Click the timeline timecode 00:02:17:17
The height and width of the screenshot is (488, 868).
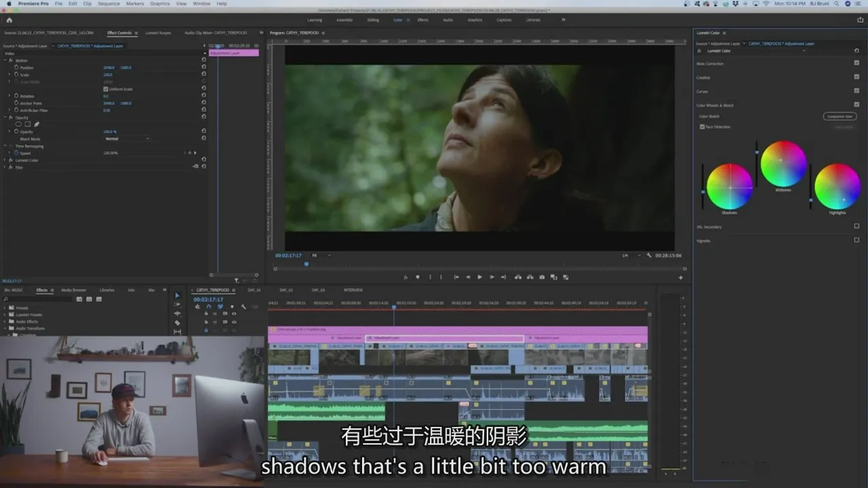click(208, 299)
